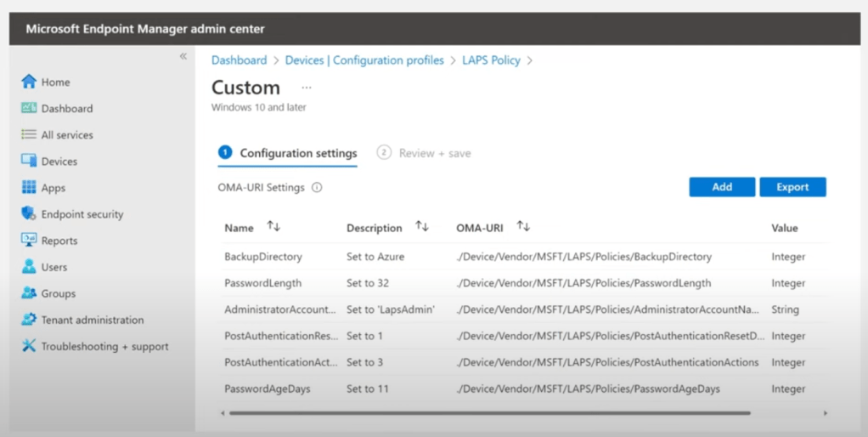Screen dimensions: 868x437
Task: Click the horizontal scrollbar under the table
Action: (x=489, y=413)
